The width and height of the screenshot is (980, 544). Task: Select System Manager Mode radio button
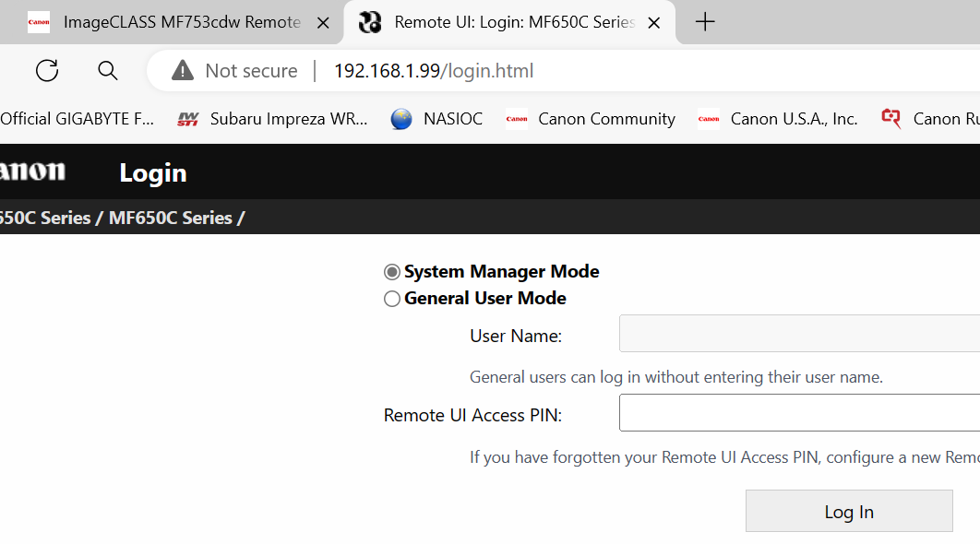392,272
